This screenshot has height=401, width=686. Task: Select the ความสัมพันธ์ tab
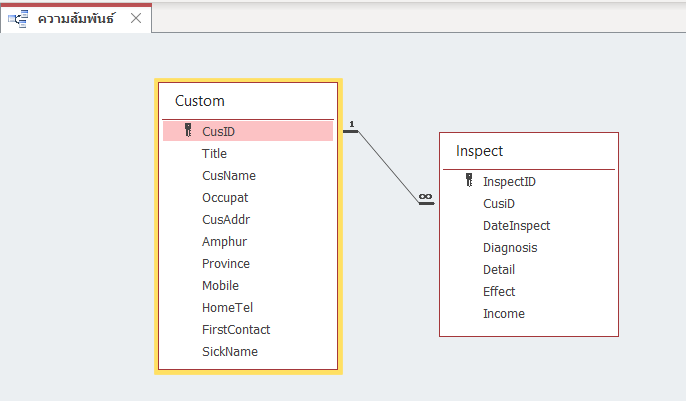75,18
